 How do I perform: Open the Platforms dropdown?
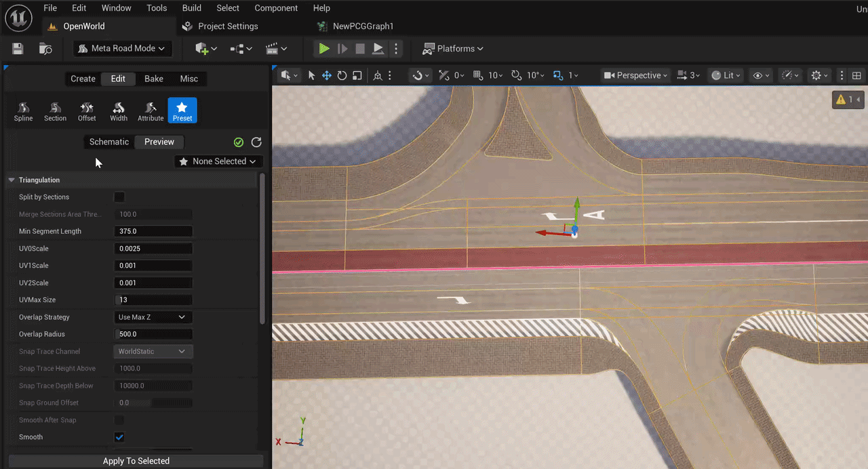pyautogui.click(x=452, y=49)
